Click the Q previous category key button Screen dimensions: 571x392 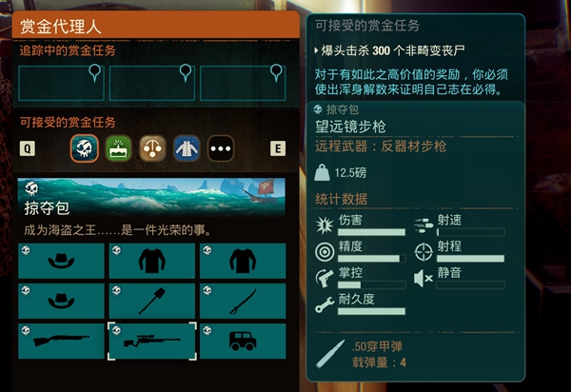point(28,148)
